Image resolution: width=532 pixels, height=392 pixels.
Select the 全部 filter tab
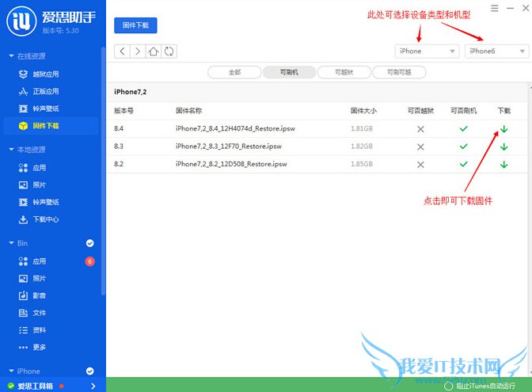click(x=234, y=72)
